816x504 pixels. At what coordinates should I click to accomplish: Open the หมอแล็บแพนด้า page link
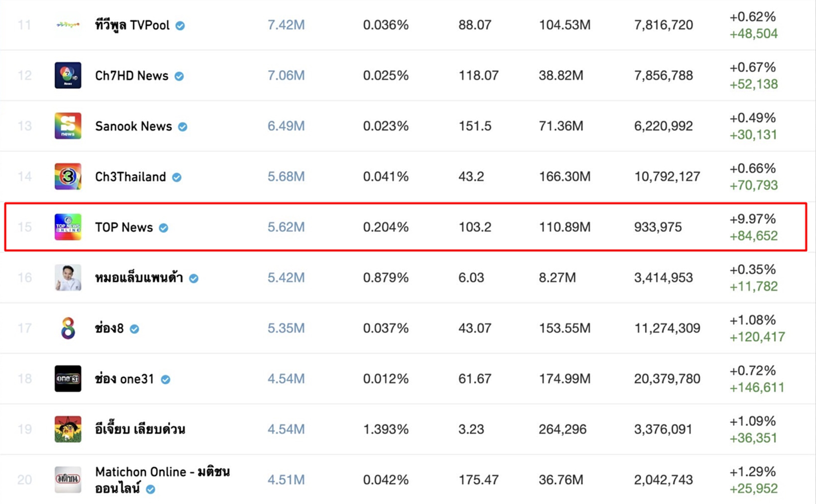tap(139, 277)
